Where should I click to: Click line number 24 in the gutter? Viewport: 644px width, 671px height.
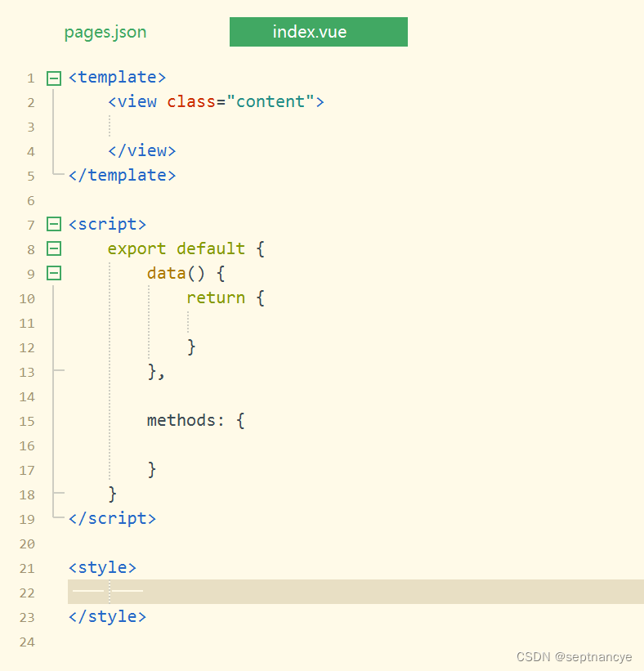(27, 642)
